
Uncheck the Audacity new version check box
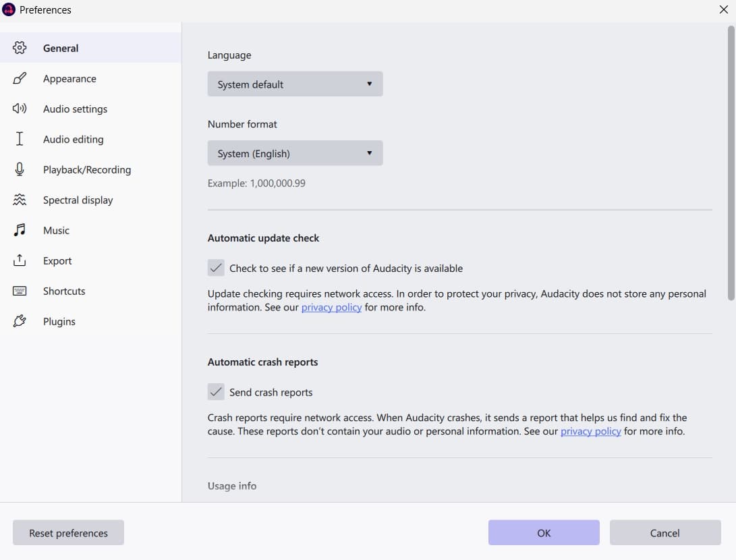tap(216, 268)
